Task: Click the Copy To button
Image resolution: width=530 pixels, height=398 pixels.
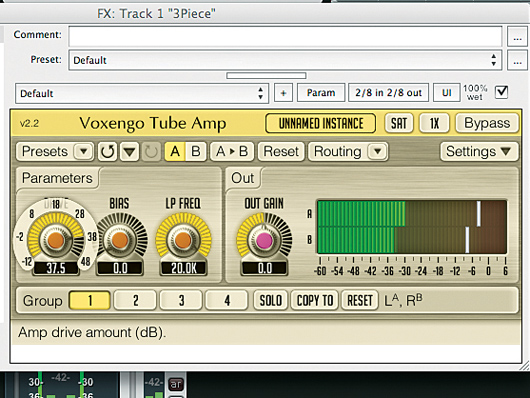Action: point(315,300)
